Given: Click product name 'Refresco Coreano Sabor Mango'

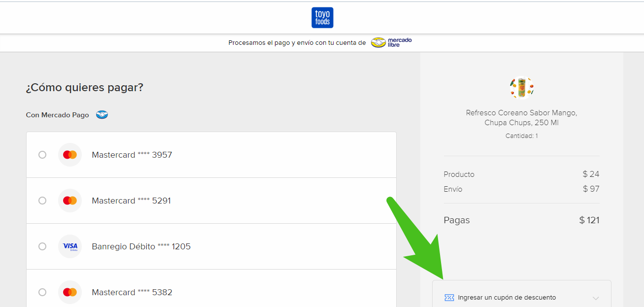Looking at the screenshot, I should pos(521,118).
